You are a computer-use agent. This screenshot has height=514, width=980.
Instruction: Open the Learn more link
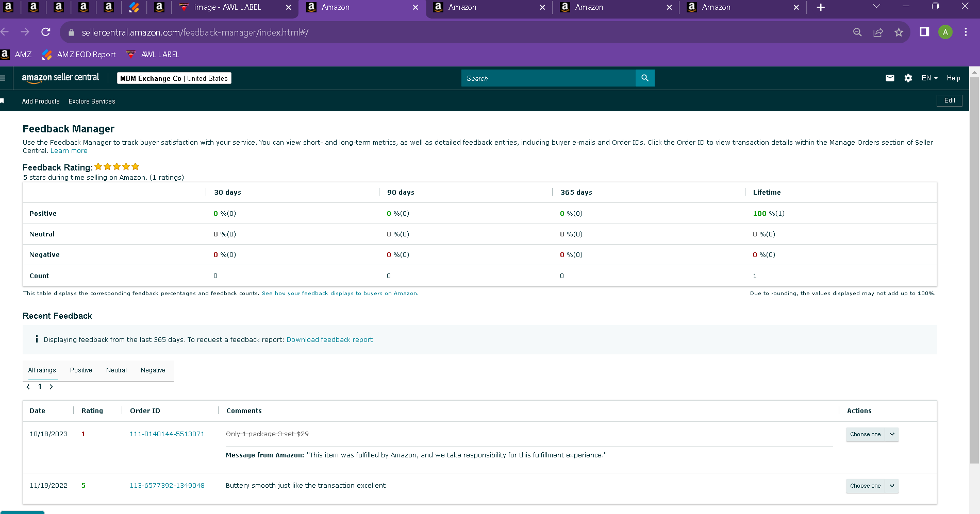69,151
